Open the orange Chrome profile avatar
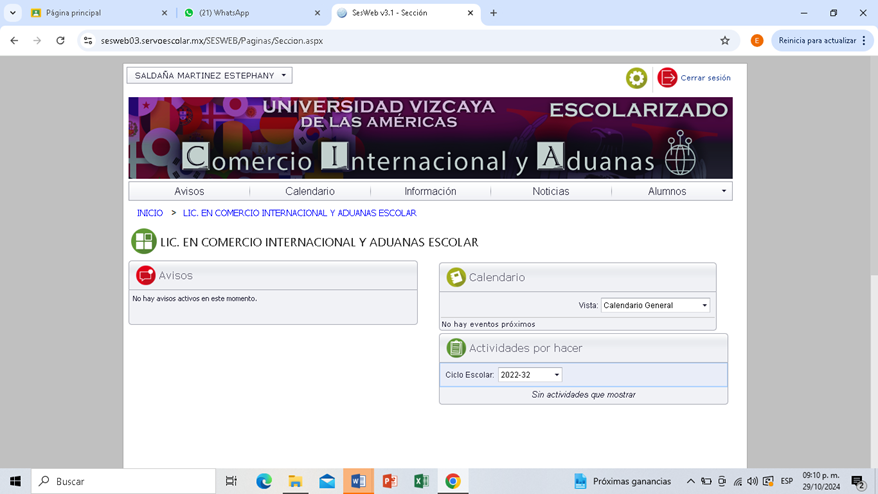Screen dimensions: 878x494 (756, 40)
